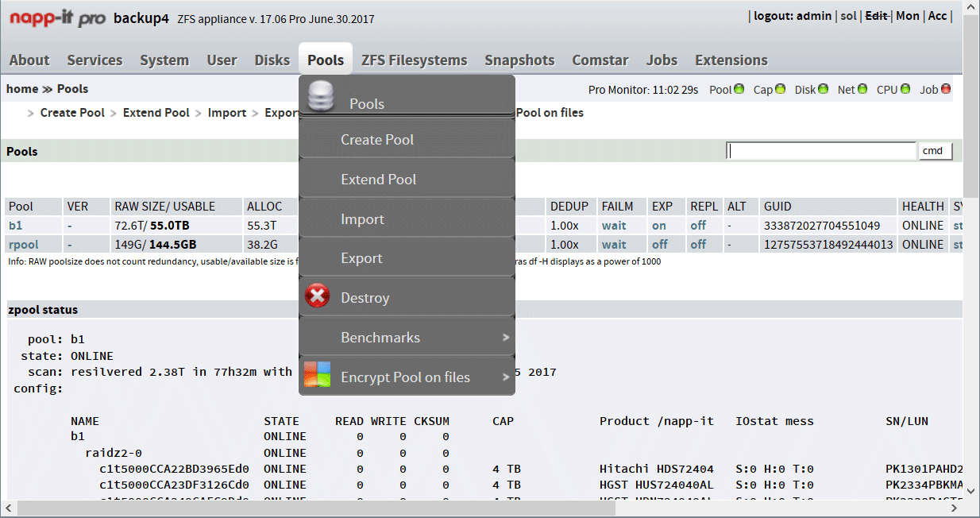Focus the command input field

coord(822,151)
